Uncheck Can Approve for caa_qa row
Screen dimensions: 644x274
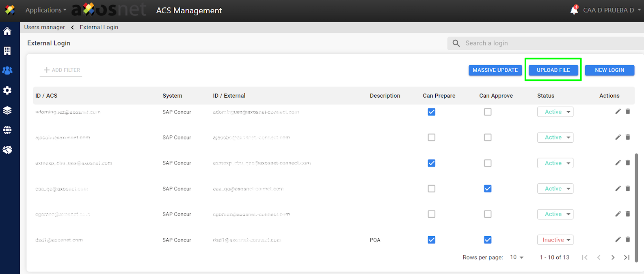pos(488,188)
